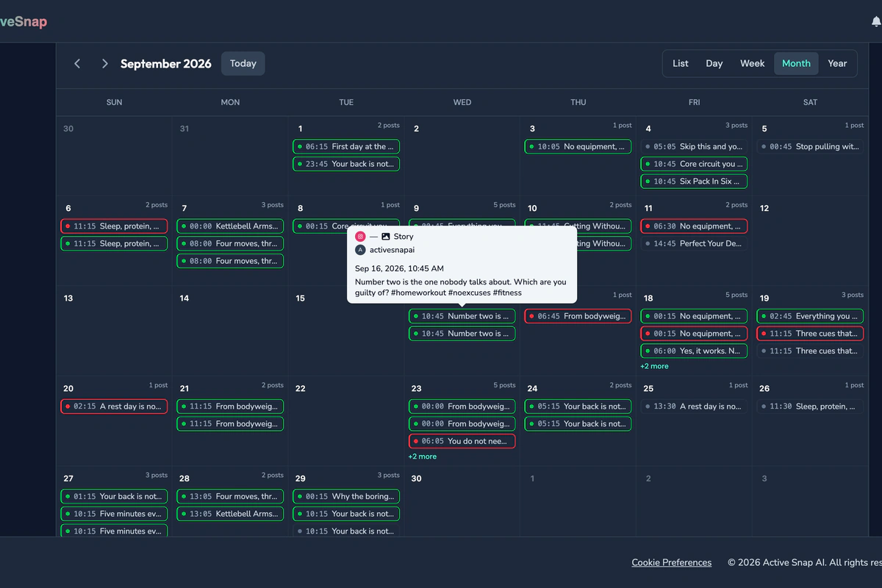
Task: Open 01:15 Your back is not post
Action: 114,496
